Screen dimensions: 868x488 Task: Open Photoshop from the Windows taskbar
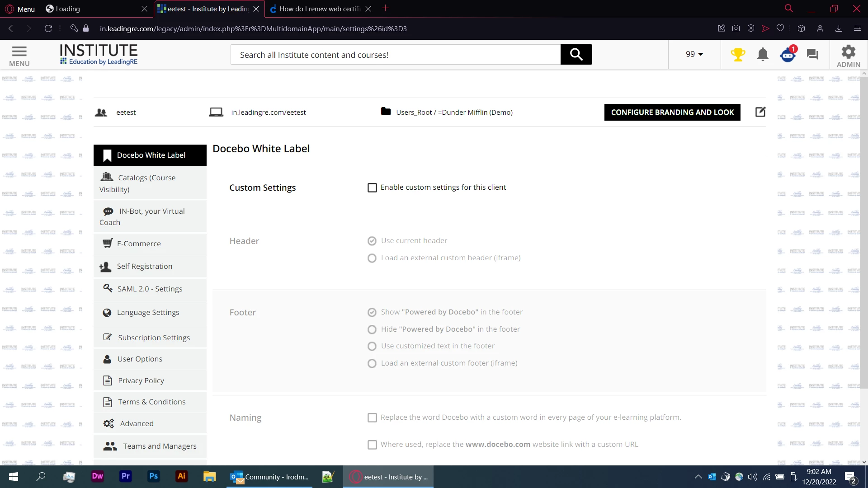point(153,476)
